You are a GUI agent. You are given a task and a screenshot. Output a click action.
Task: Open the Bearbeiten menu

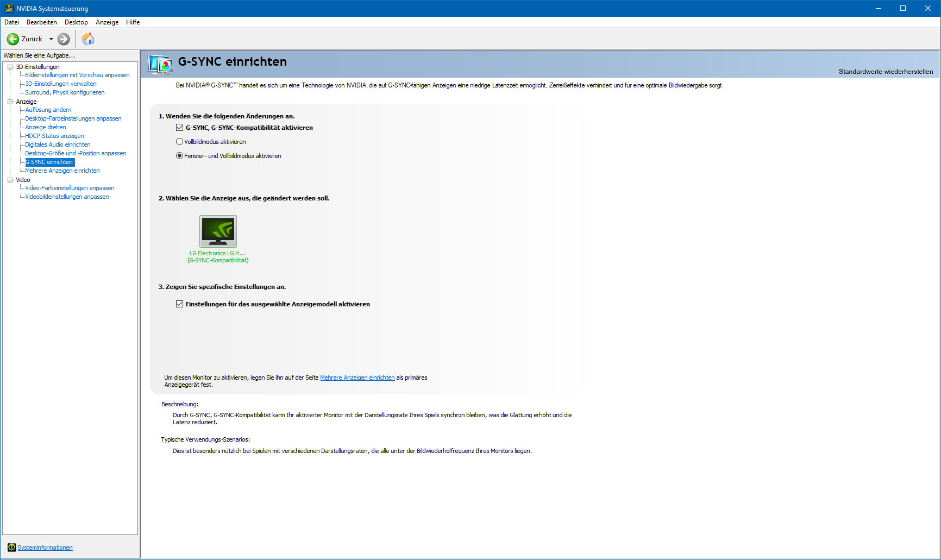(x=42, y=22)
